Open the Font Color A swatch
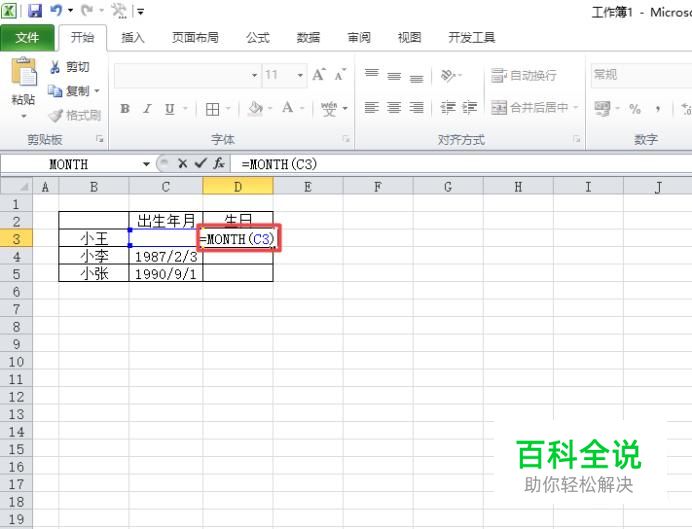 (x=288, y=108)
